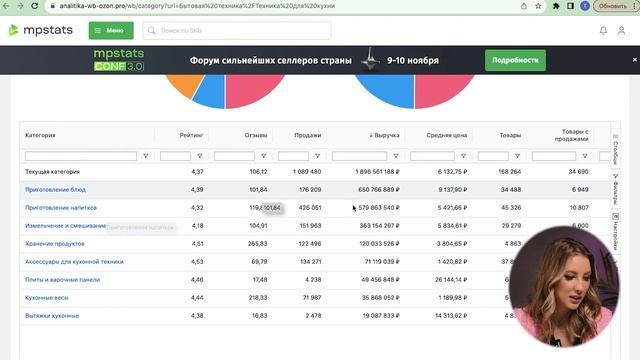Select Текущая категория row label
Screen dimensions: 640x360
point(52,172)
